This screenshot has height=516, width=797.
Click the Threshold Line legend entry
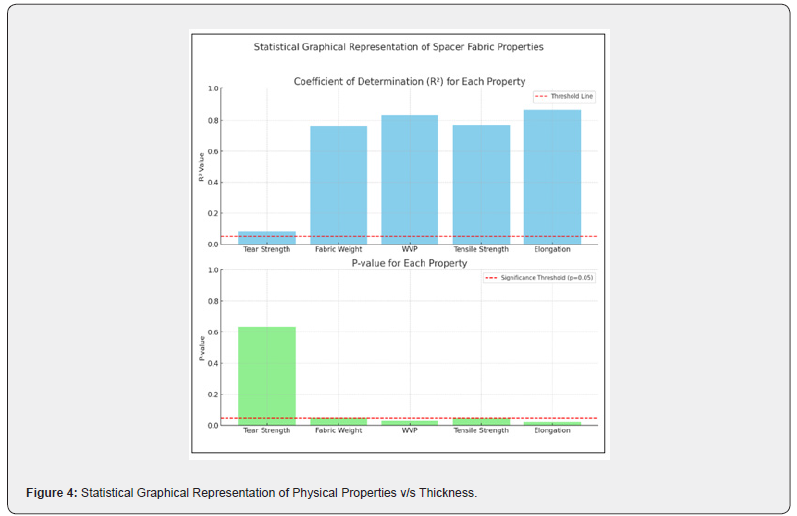click(565, 97)
